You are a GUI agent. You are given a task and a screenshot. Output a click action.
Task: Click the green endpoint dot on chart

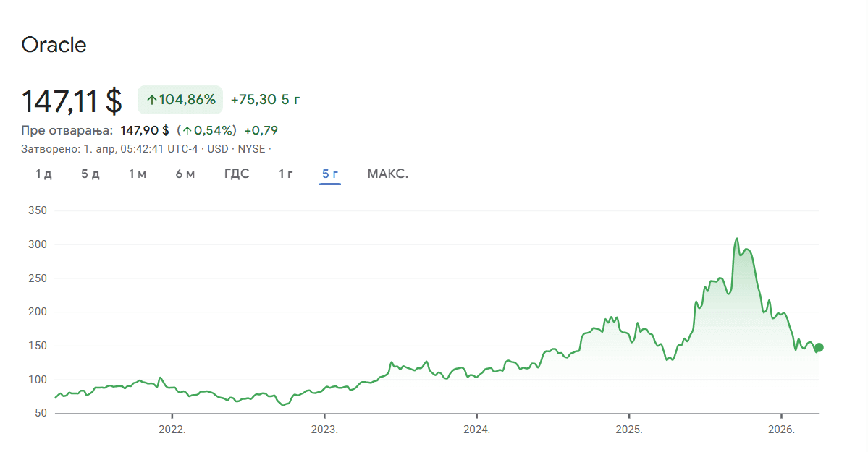point(819,347)
